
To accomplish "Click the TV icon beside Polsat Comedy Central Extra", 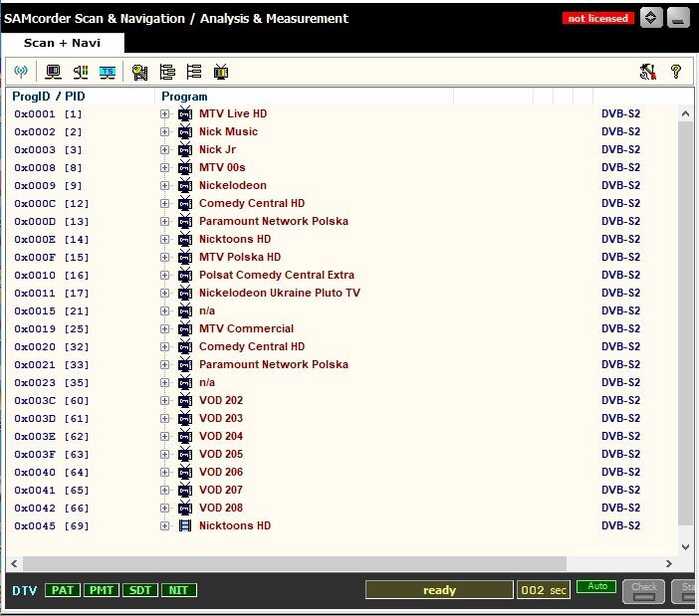I will click(185, 275).
